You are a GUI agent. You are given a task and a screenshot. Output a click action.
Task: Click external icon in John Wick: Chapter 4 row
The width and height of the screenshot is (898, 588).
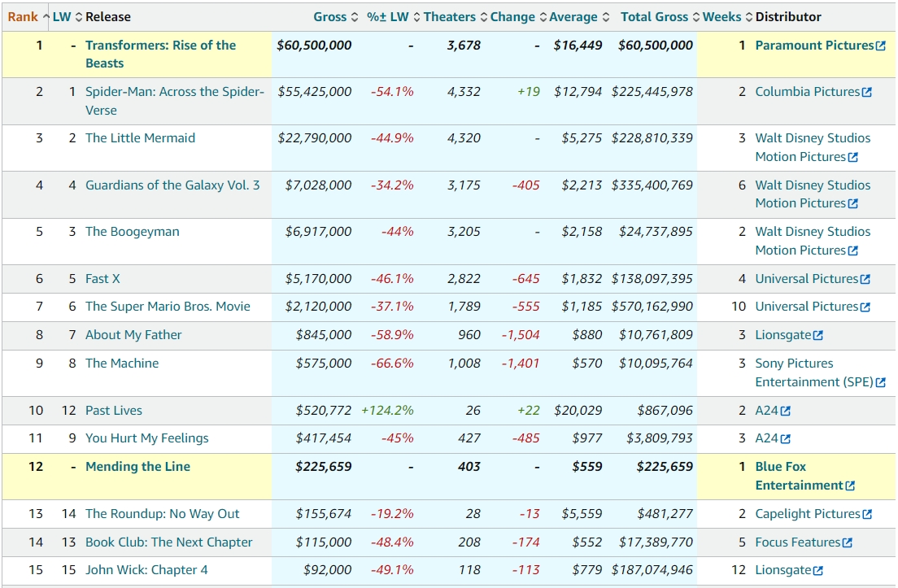tap(817, 570)
